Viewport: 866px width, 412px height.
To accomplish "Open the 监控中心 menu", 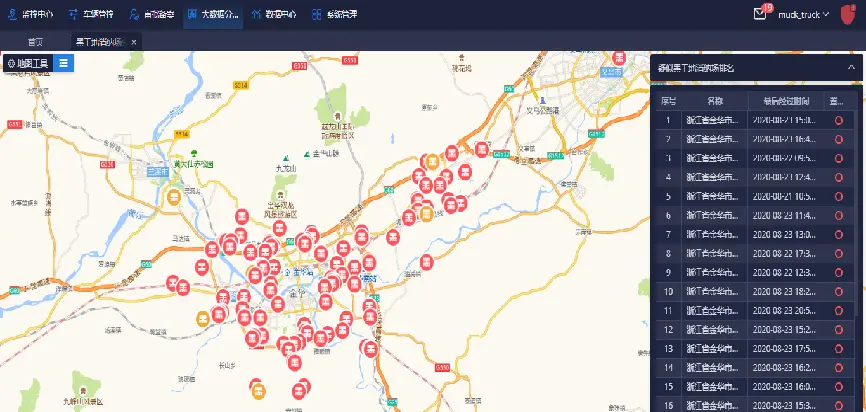I will click(30, 14).
